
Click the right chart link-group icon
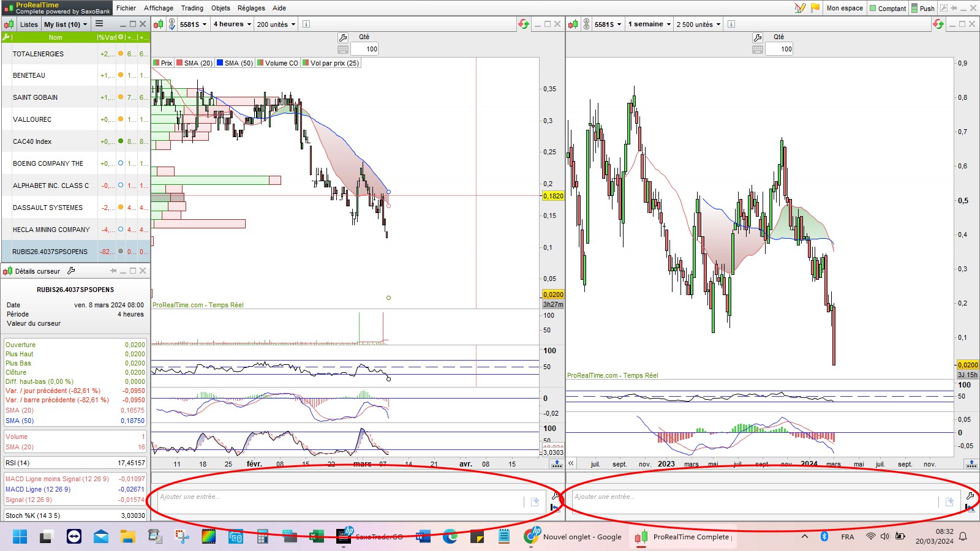586,24
